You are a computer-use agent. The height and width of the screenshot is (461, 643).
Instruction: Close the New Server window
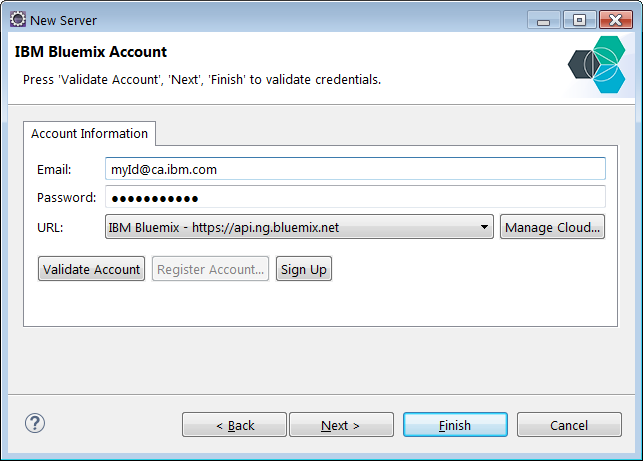[616, 20]
